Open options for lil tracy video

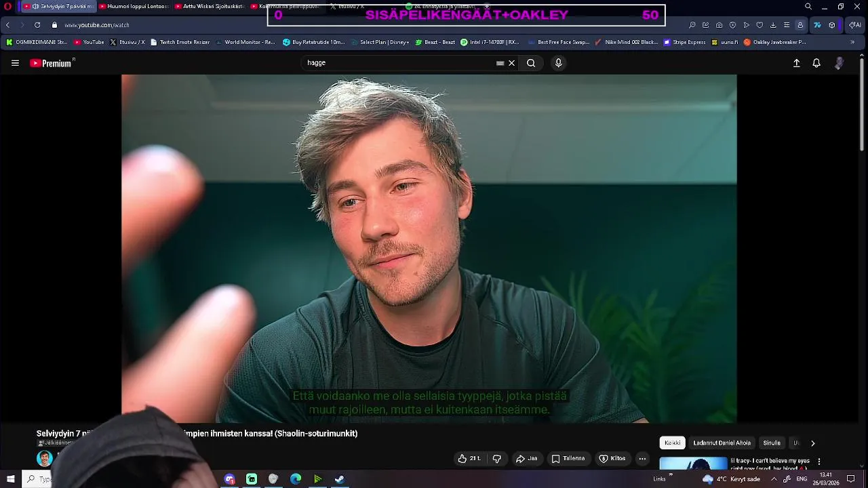point(819,462)
